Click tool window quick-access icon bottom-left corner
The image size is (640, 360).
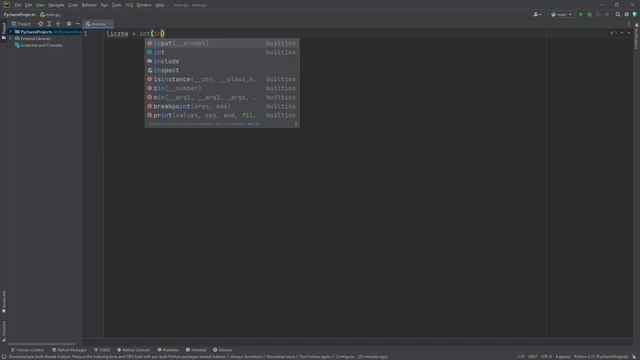pos(4,356)
